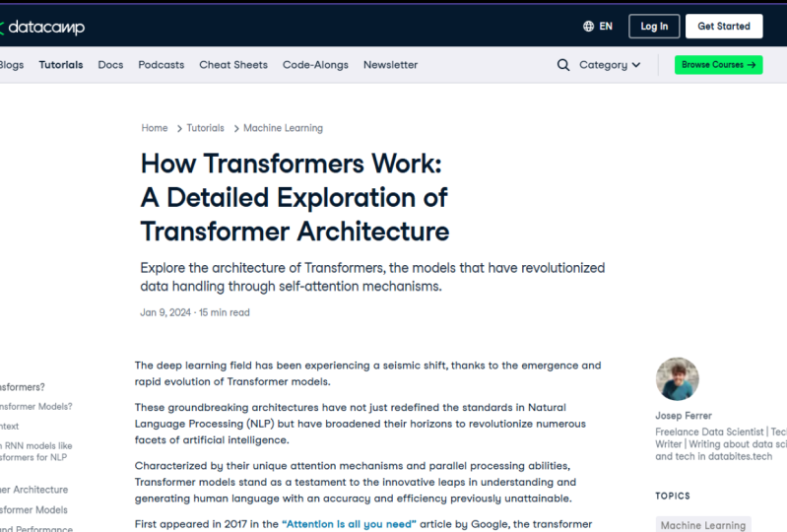Viewport: 787px width, 532px height.
Task: Click the article title heading
Action: click(x=295, y=197)
